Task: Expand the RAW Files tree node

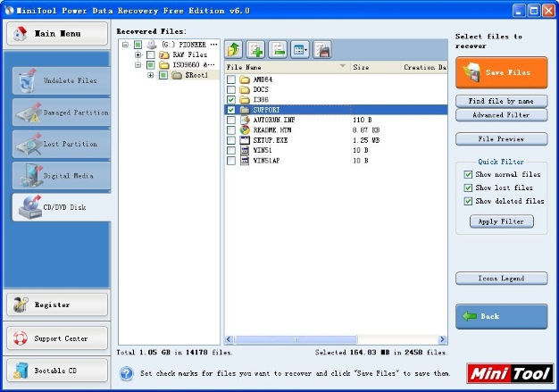Action: [x=138, y=54]
